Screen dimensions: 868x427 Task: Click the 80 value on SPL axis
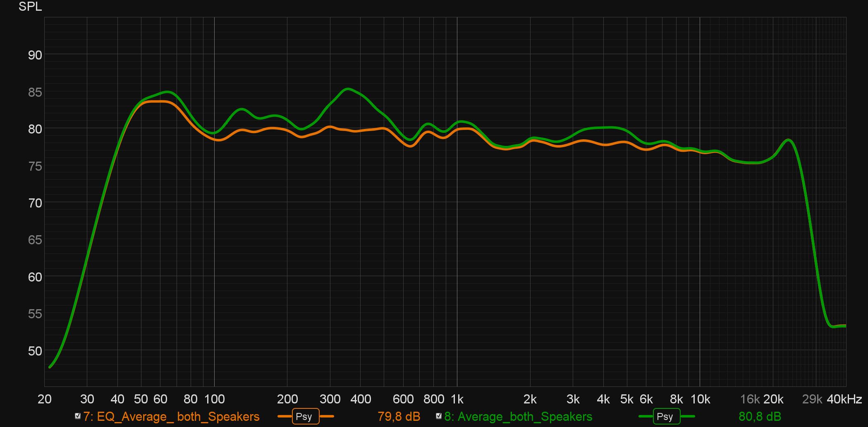click(x=35, y=129)
